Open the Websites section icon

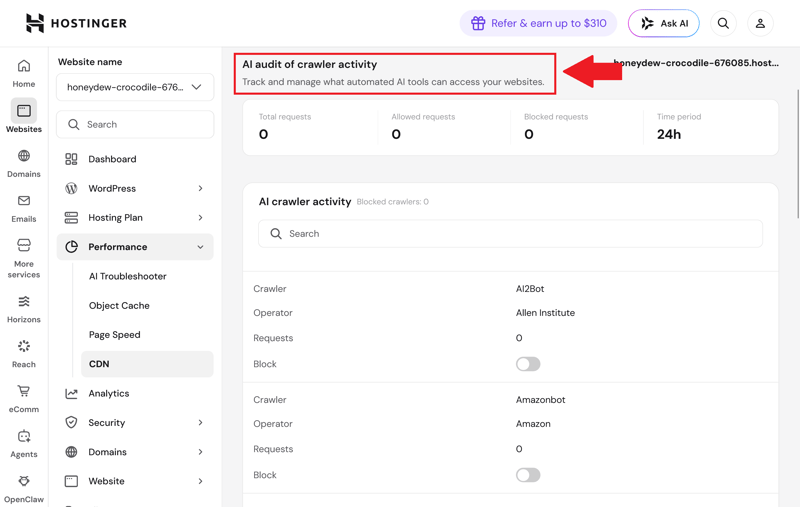(x=23, y=110)
